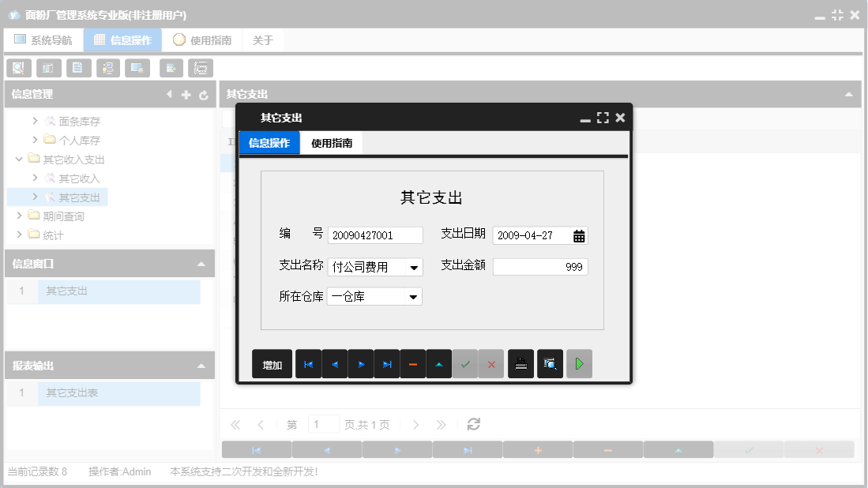This screenshot has width=868, height=488.
Task: Expand the 期间查询 folder in the tree
Action: [x=18, y=216]
